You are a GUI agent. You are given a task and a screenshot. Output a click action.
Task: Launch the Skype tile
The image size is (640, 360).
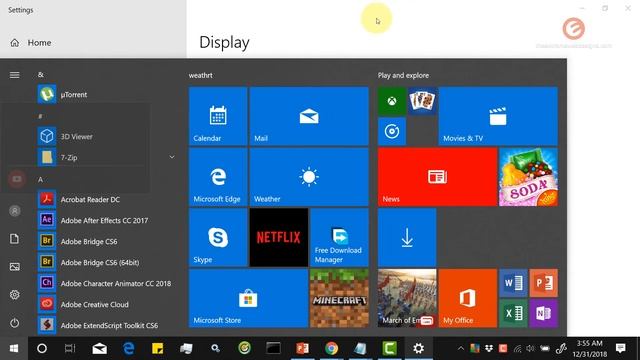click(218, 238)
